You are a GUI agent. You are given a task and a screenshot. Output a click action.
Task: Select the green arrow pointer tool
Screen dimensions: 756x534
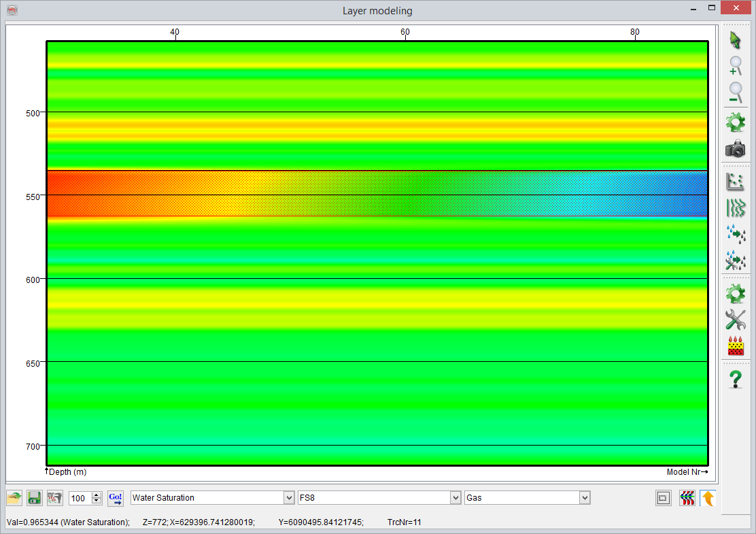pyautogui.click(x=735, y=40)
